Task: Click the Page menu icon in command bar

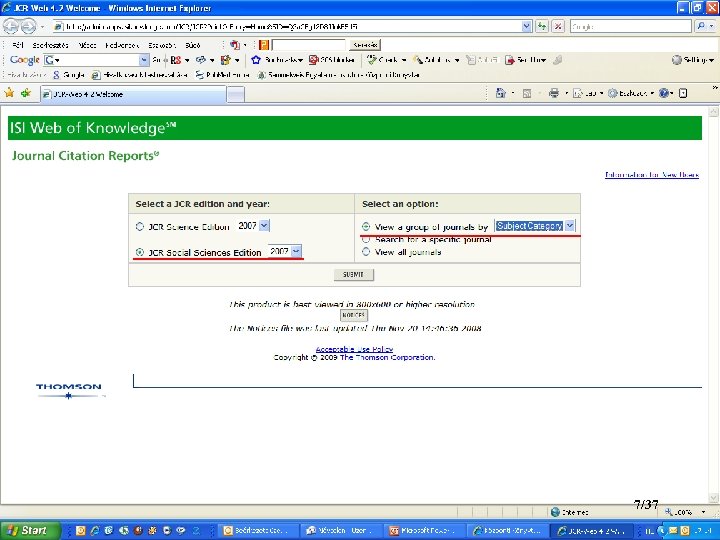Action: tap(578, 93)
